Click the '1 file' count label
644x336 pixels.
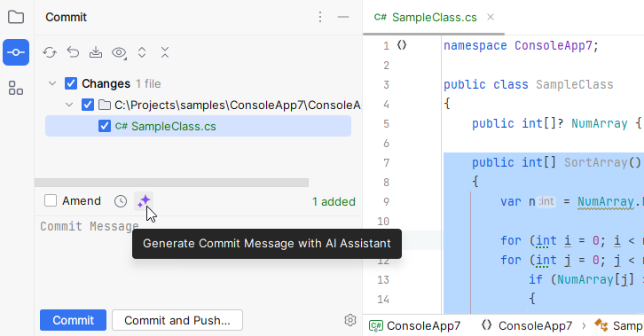pos(148,84)
